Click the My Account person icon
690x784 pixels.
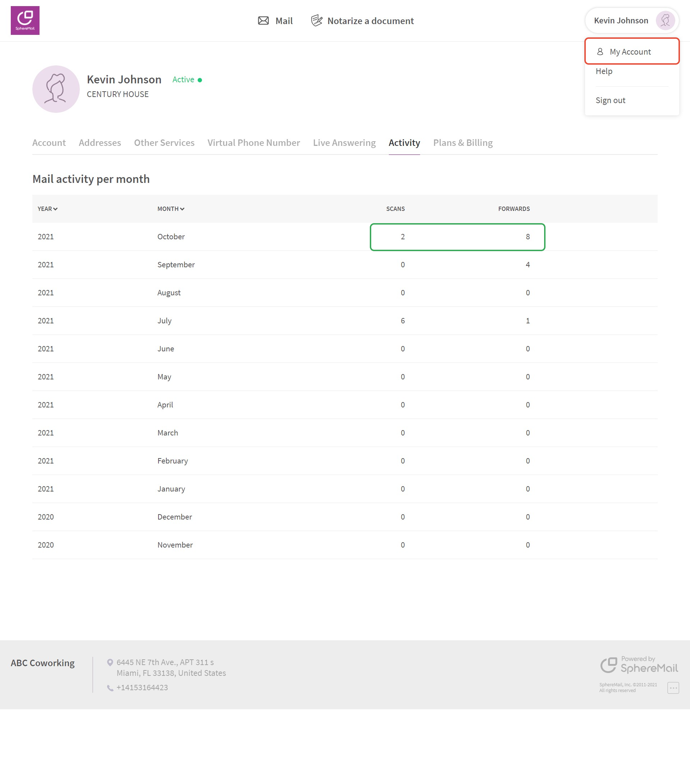click(600, 51)
